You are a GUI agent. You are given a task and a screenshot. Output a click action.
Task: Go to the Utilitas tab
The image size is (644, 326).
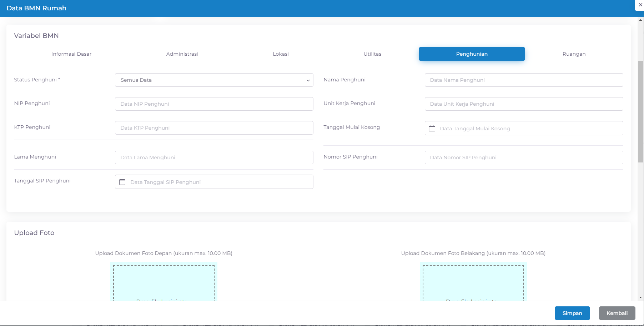click(372, 54)
